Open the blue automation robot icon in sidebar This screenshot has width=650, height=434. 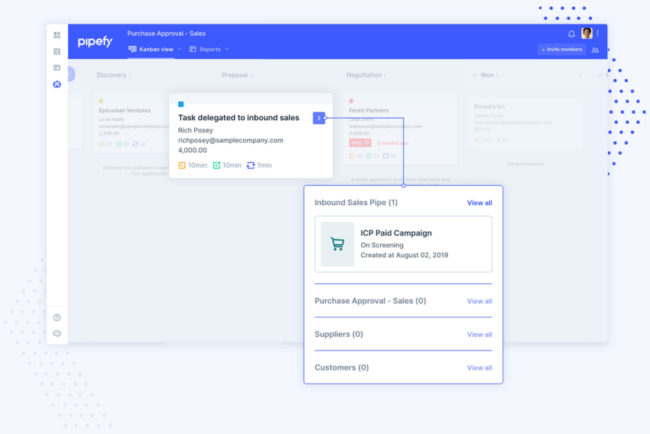click(x=57, y=84)
